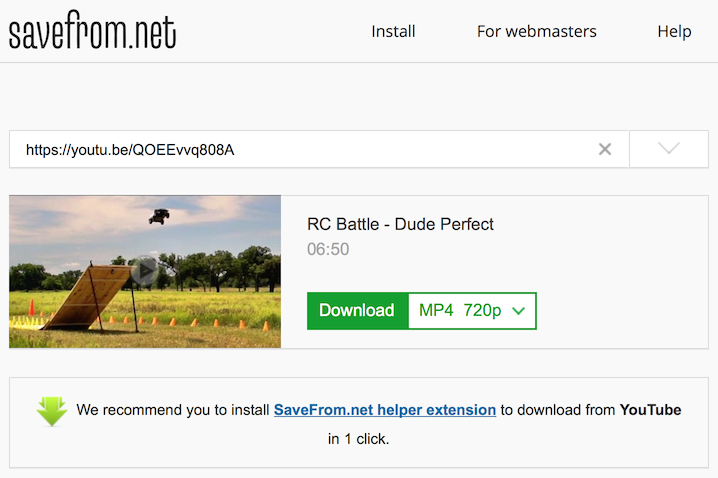Viewport: 718px width, 478px height.
Task: Click the 'We recommend you to install' text
Action: click(x=173, y=410)
